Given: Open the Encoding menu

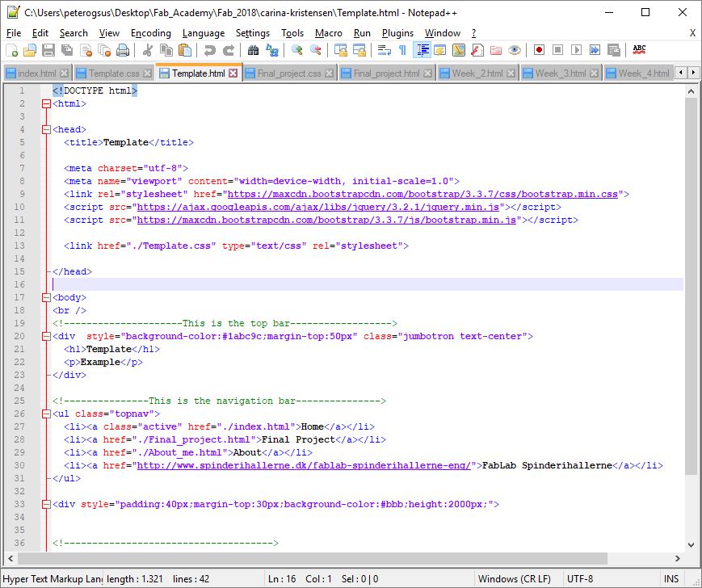Looking at the screenshot, I should click(150, 33).
